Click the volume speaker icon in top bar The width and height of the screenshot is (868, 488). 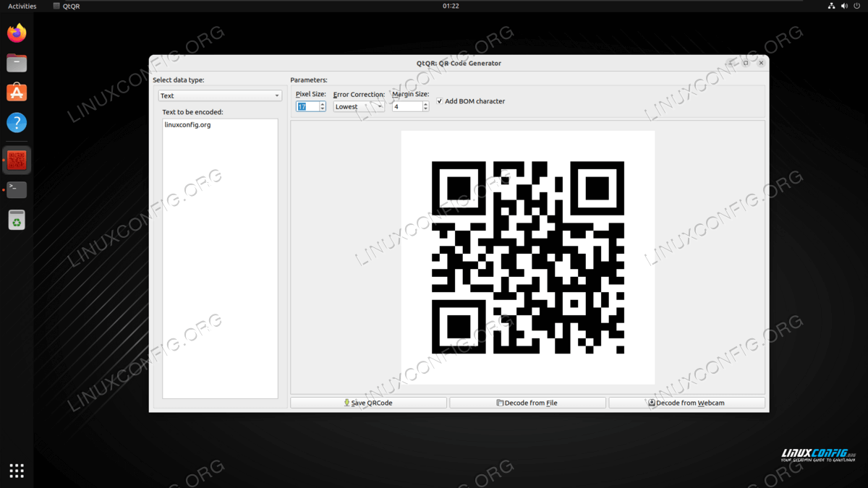844,6
